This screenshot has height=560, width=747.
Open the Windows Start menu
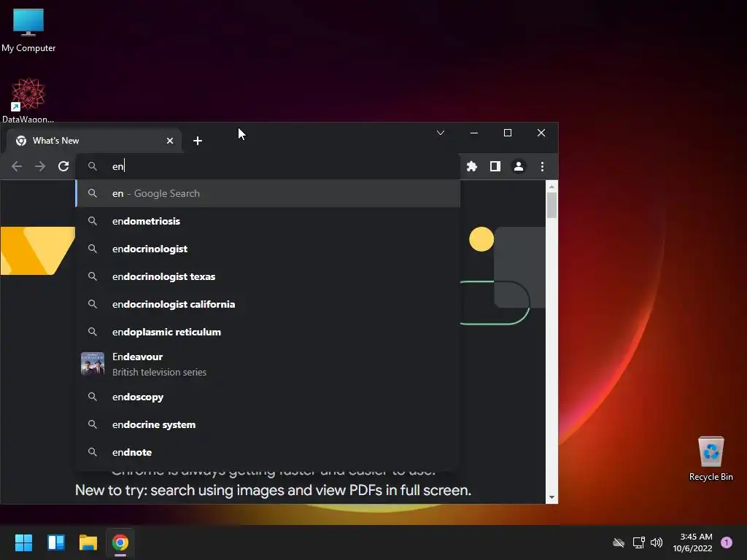(23, 542)
